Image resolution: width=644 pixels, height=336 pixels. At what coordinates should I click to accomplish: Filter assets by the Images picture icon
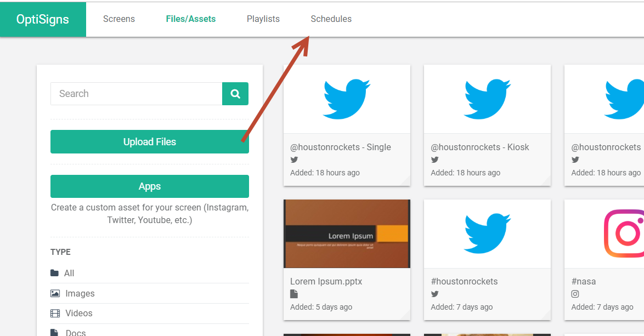pos(55,293)
